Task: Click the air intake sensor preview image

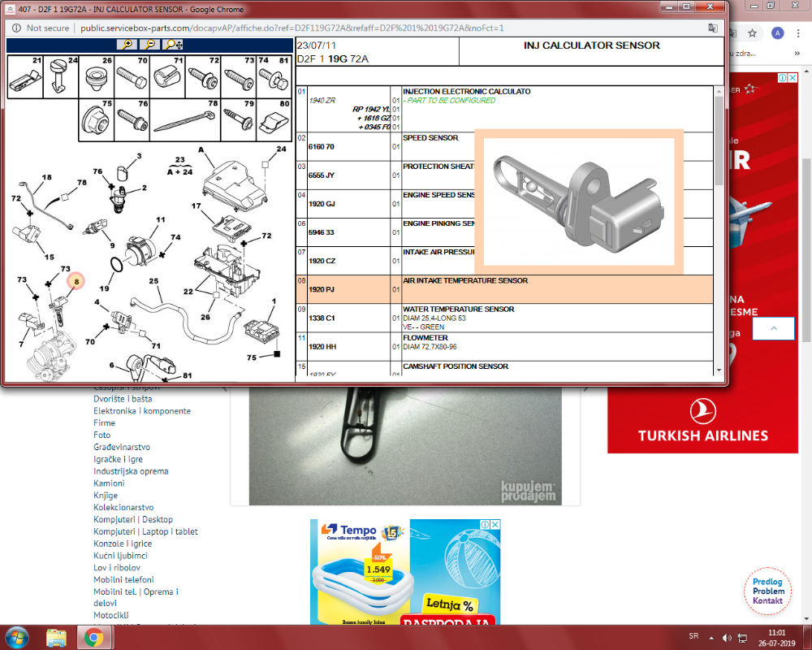Action: point(578,201)
